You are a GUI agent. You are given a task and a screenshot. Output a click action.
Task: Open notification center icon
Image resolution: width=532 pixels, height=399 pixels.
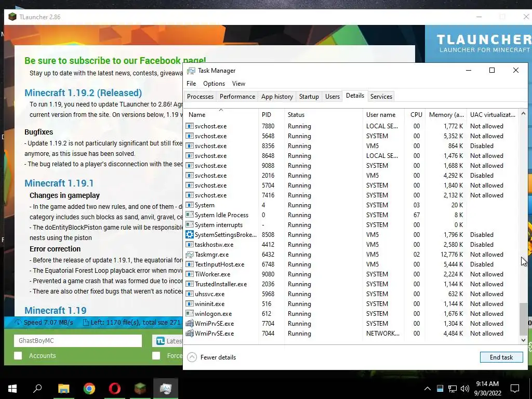pyautogui.click(x=515, y=389)
